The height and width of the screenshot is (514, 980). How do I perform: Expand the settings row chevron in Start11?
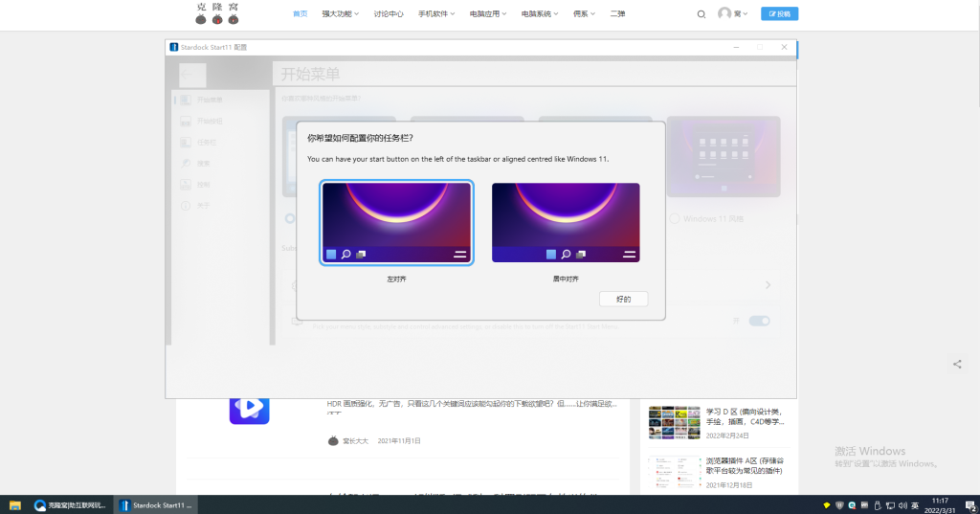(768, 285)
